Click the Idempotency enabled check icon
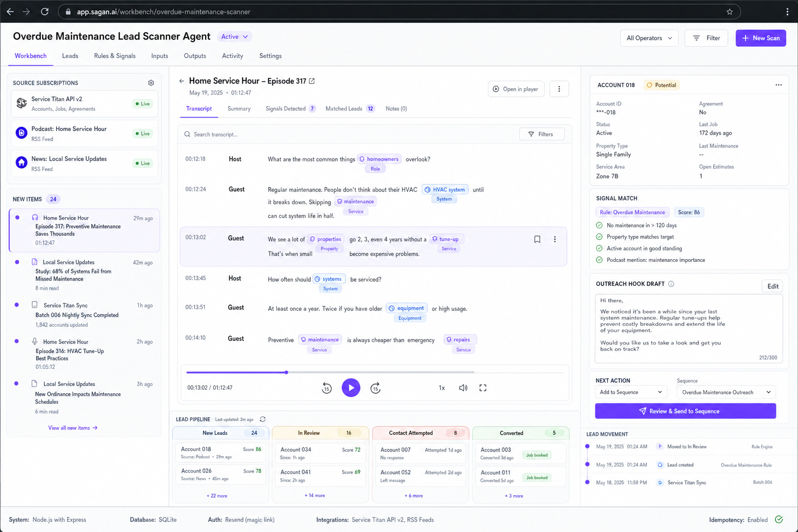This screenshot has width=798, height=532. [779, 520]
